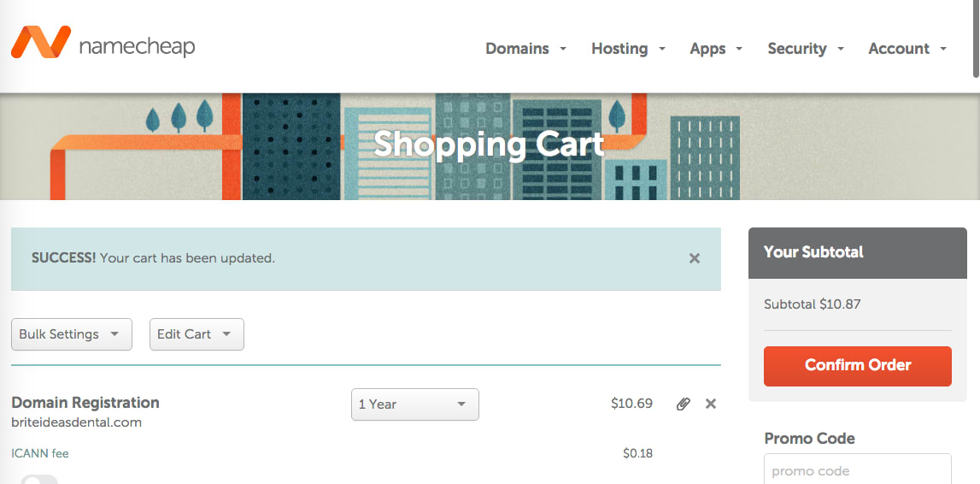Click the Namecheap logo
The image size is (980, 484).
(x=103, y=43)
